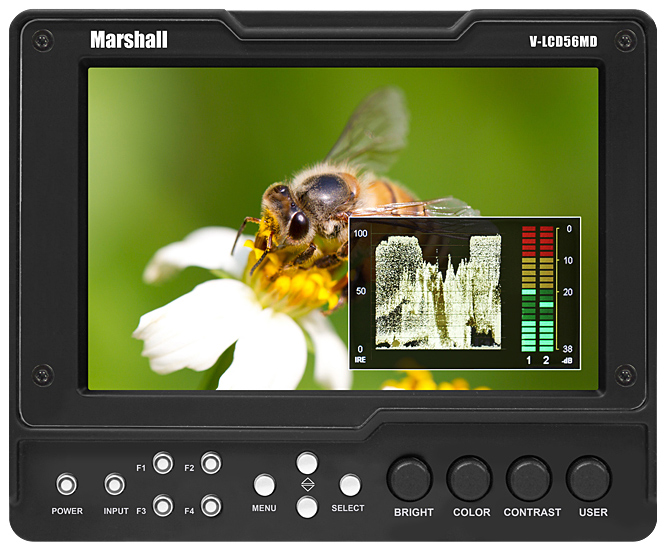
Task: Click the COLOR adjustment knob
Action: point(469,479)
